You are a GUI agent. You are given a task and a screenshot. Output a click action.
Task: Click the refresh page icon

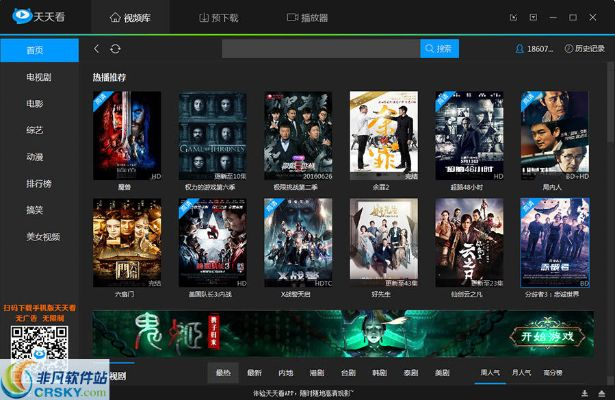[x=115, y=48]
